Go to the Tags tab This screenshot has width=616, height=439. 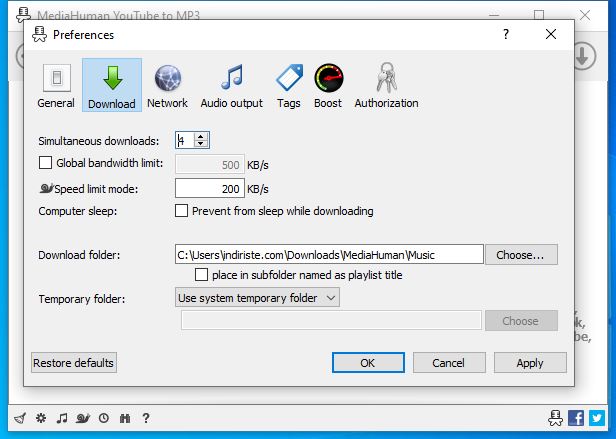coord(289,86)
